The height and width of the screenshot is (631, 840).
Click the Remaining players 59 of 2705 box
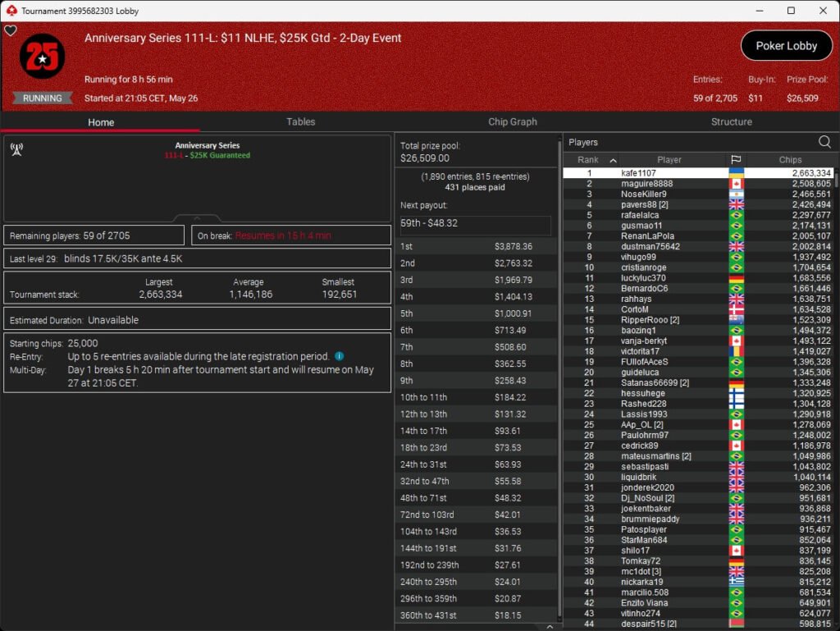94,235
